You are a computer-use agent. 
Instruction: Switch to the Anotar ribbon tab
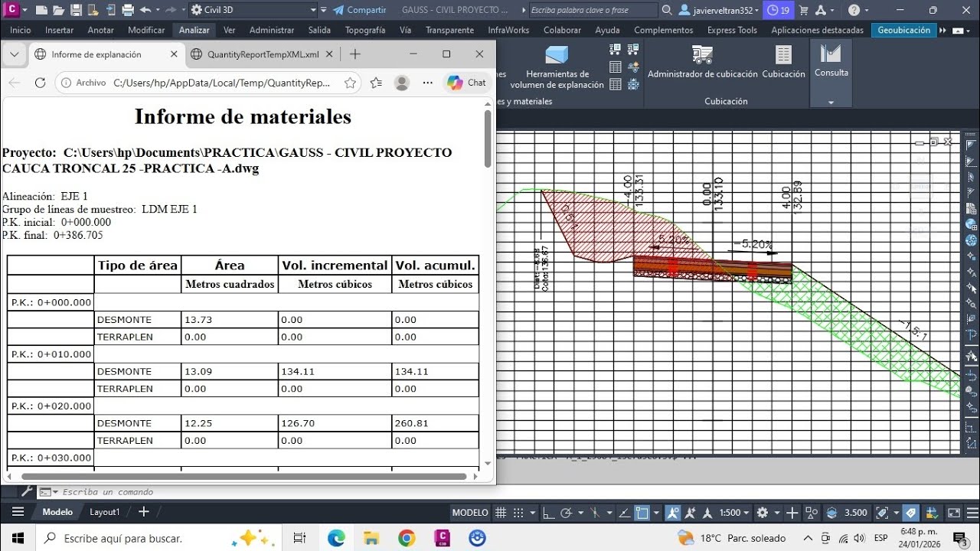[101, 30]
